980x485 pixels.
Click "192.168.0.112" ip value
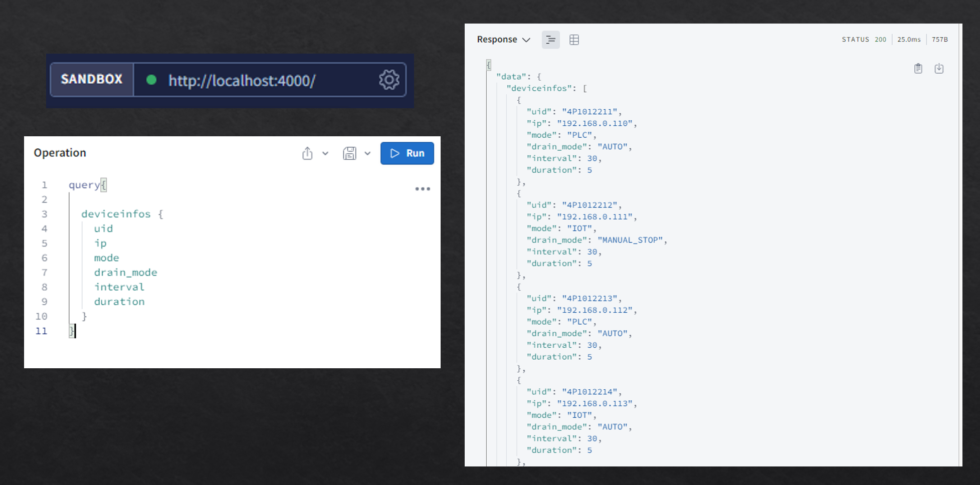595,310
